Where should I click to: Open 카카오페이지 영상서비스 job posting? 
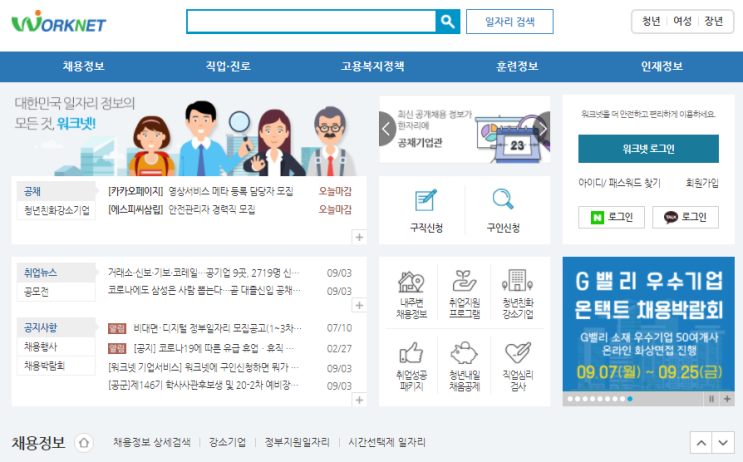tap(200, 191)
